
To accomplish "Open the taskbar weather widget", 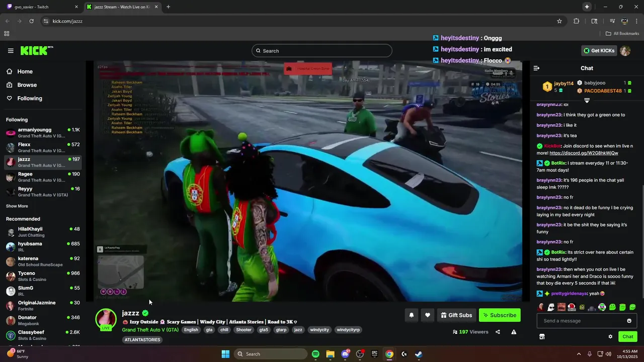I will click(18, 354).
